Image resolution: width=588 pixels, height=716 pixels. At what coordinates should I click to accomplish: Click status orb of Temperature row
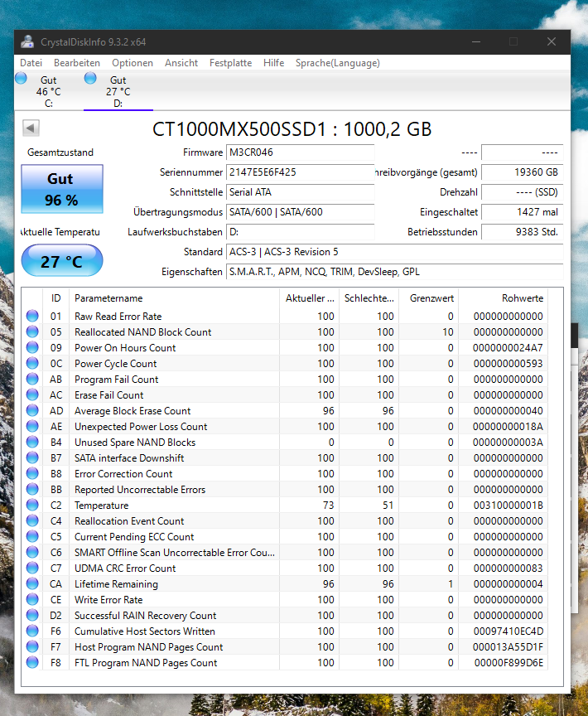tap(32, 505)
